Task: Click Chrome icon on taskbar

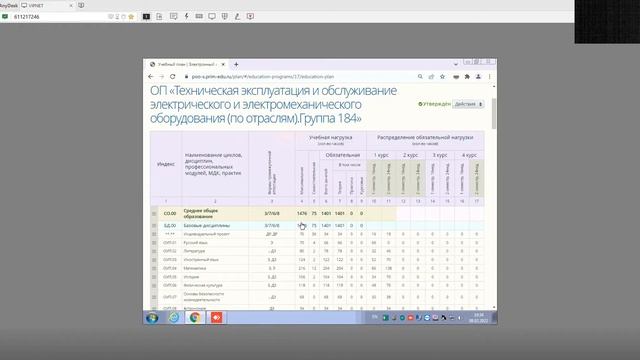Action: pos(195,318)
